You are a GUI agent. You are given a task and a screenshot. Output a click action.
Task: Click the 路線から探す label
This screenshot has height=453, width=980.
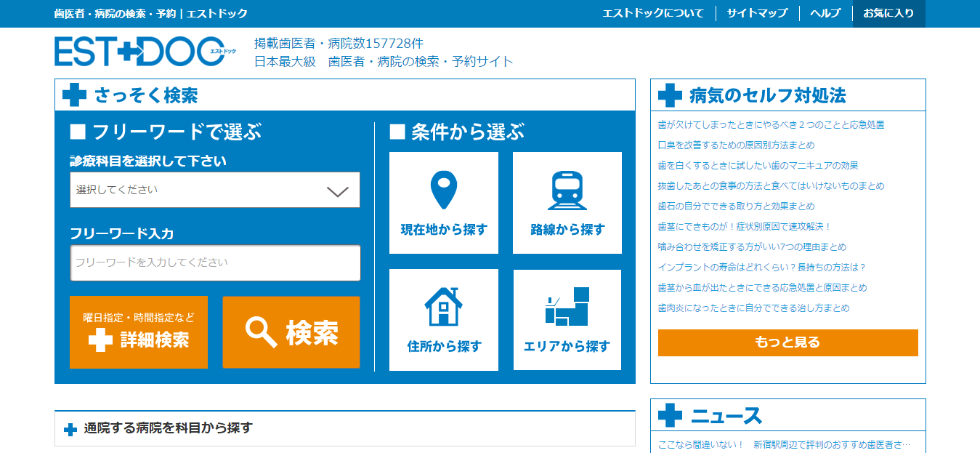tap(567, 230)
